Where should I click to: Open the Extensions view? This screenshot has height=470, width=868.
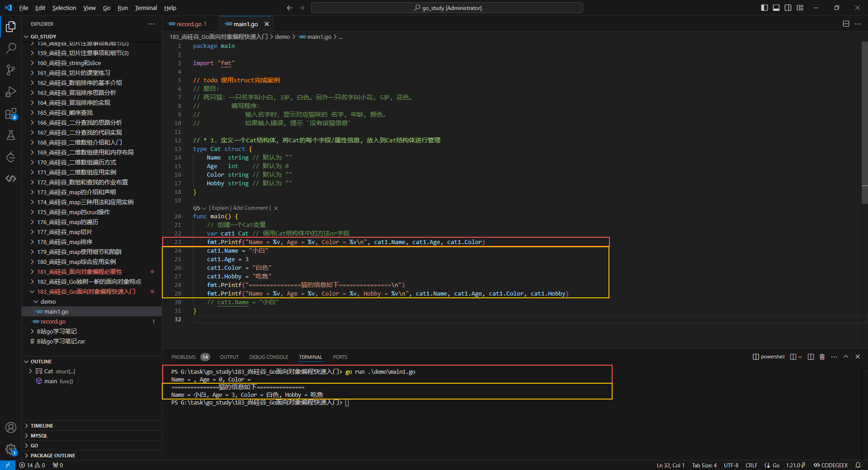(11, 114)
